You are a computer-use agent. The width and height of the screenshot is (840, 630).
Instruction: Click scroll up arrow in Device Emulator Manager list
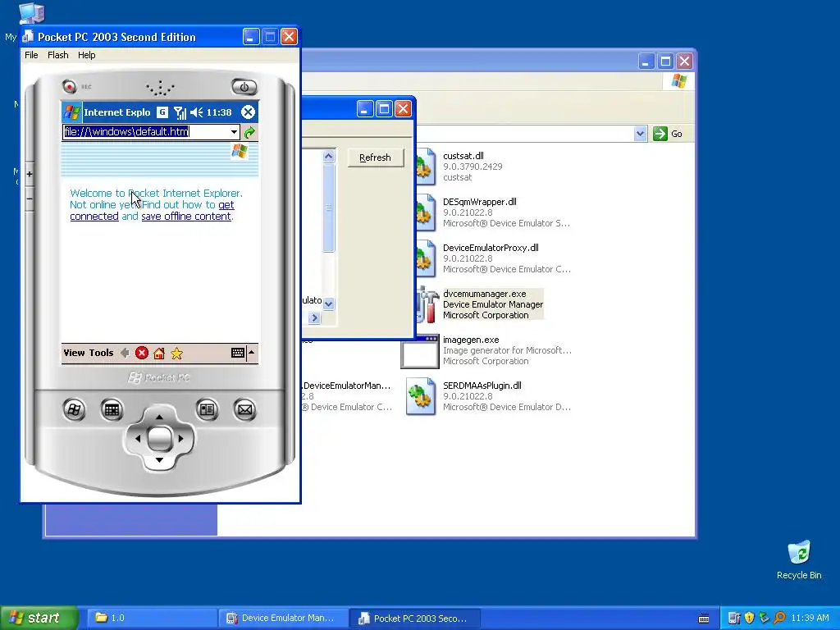(328, 156)
